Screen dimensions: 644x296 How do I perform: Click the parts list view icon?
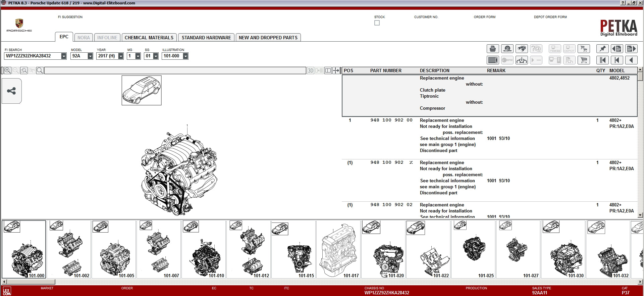pyautogui.click(x=493, y=60)
